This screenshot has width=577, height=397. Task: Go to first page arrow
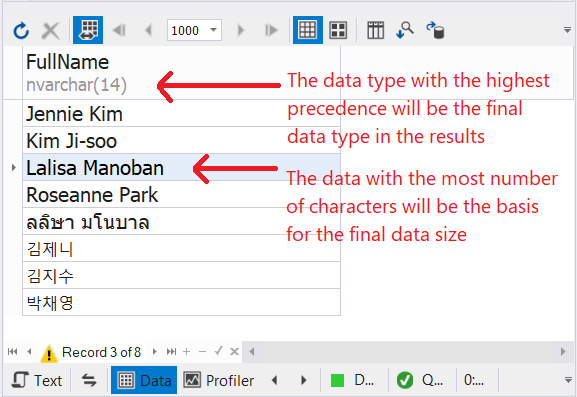point(119,30)
